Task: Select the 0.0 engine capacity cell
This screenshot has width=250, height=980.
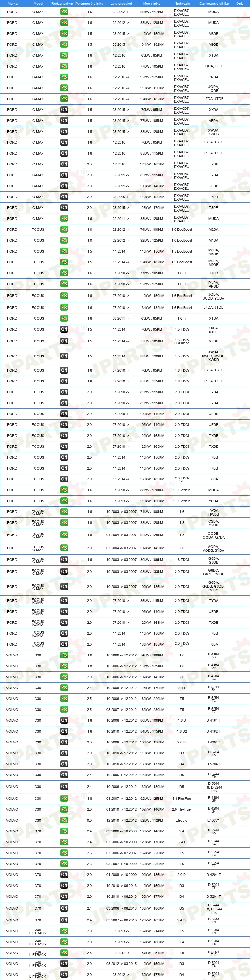Action: pyautogui.click(x=89, y=821)
